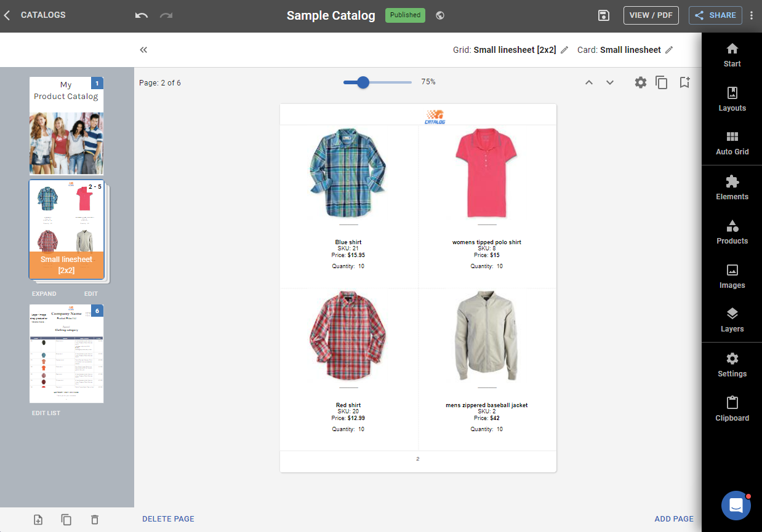762x532 pixels.
Task: Click the DELETE PAGE link
Action: (x=168, y=519)
